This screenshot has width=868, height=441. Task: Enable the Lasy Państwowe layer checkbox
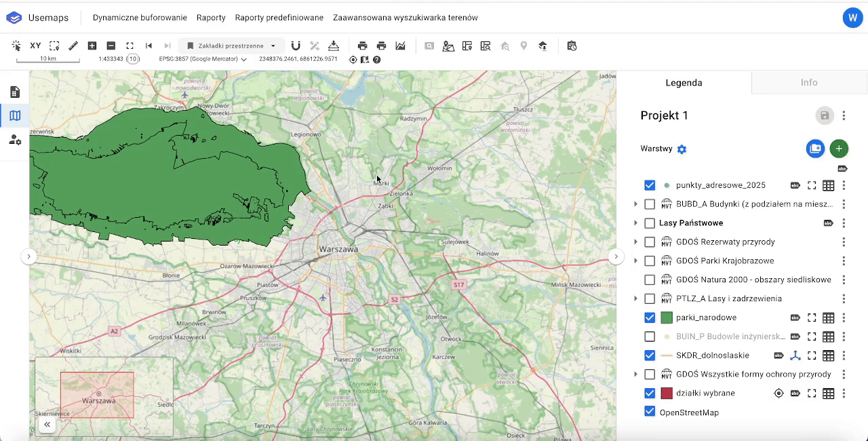point(650,223)
